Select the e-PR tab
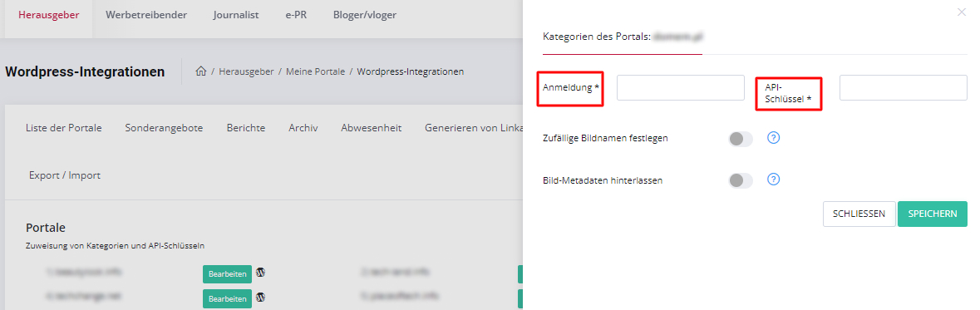Viewport: 980px width, 310px height. (296, 15)
